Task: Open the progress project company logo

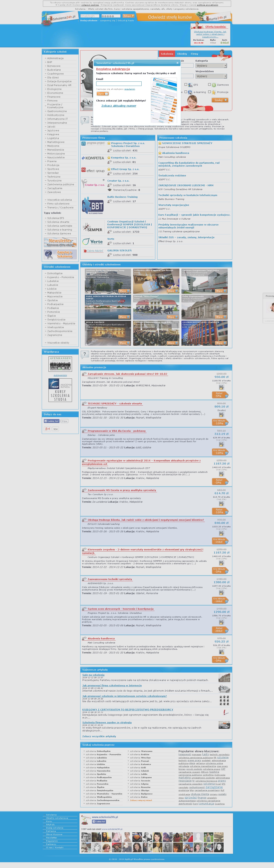Action: coord(93,143)
